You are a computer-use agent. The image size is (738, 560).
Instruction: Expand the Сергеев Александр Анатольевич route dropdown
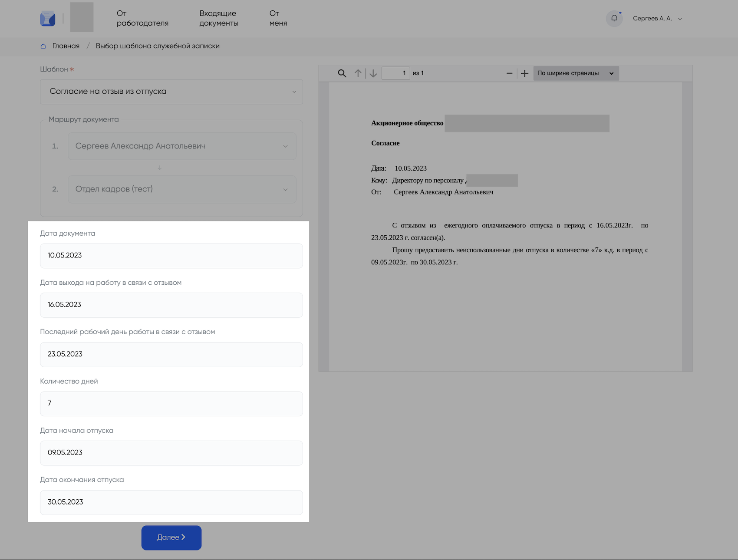tap(181, 146)
